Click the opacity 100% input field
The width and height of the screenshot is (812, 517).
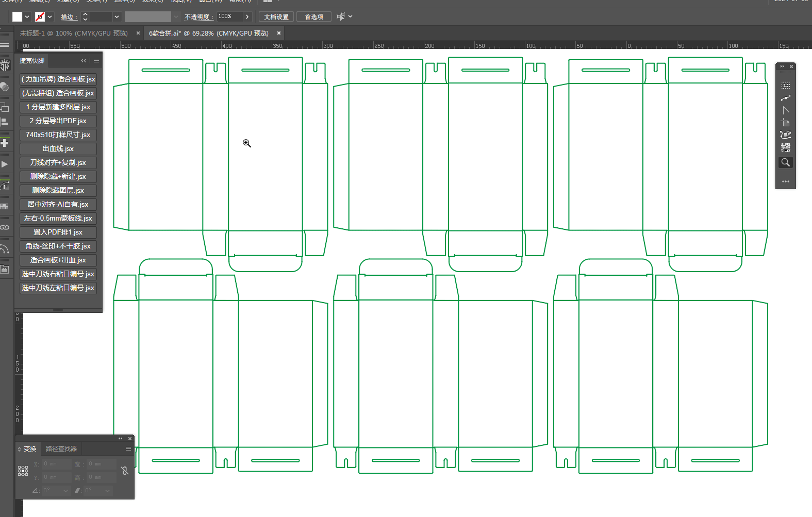click(x=229, y=16)
